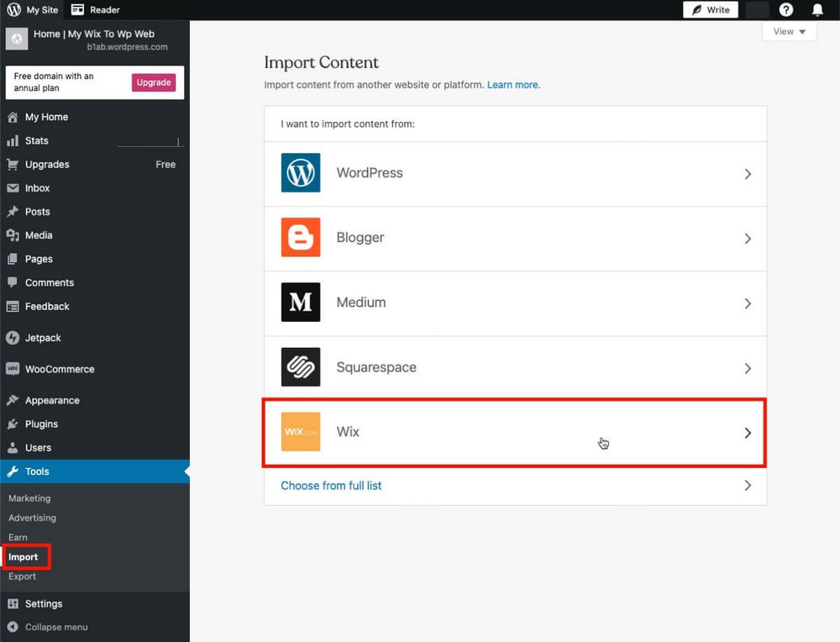Click the chevron on the Squarespace row
The width and height of the screenshot is (840, 642).
tap(748, 368)
